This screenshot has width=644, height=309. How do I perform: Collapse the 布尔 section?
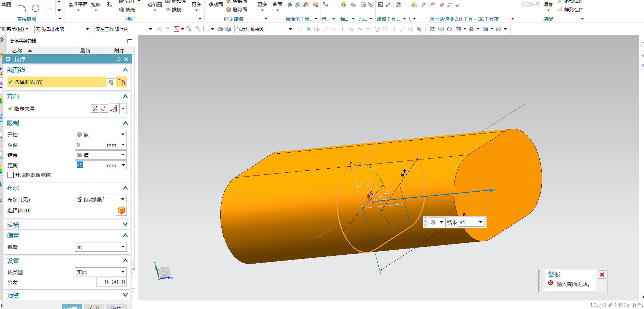125,188
